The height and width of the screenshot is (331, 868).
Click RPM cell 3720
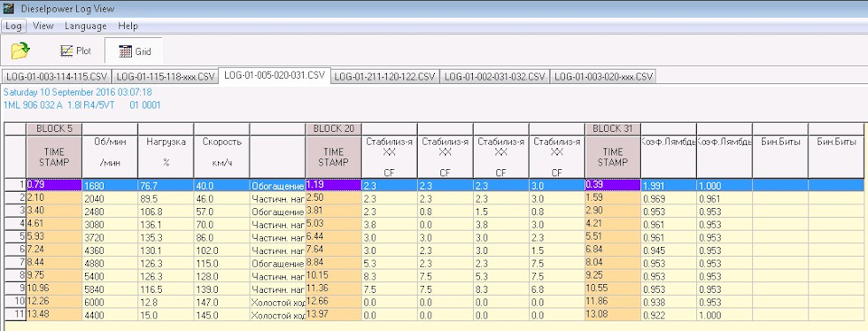pos(110,237)
